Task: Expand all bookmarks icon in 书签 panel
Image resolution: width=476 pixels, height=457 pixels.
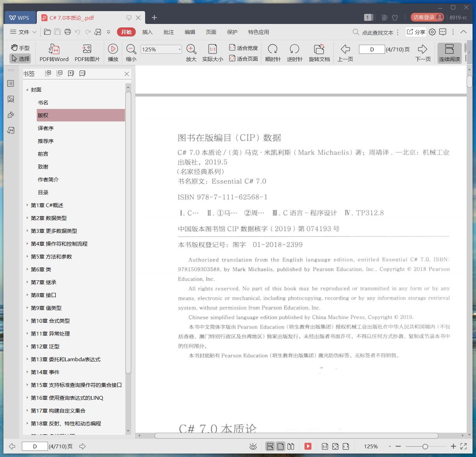Action: click(x=48, y=73)
